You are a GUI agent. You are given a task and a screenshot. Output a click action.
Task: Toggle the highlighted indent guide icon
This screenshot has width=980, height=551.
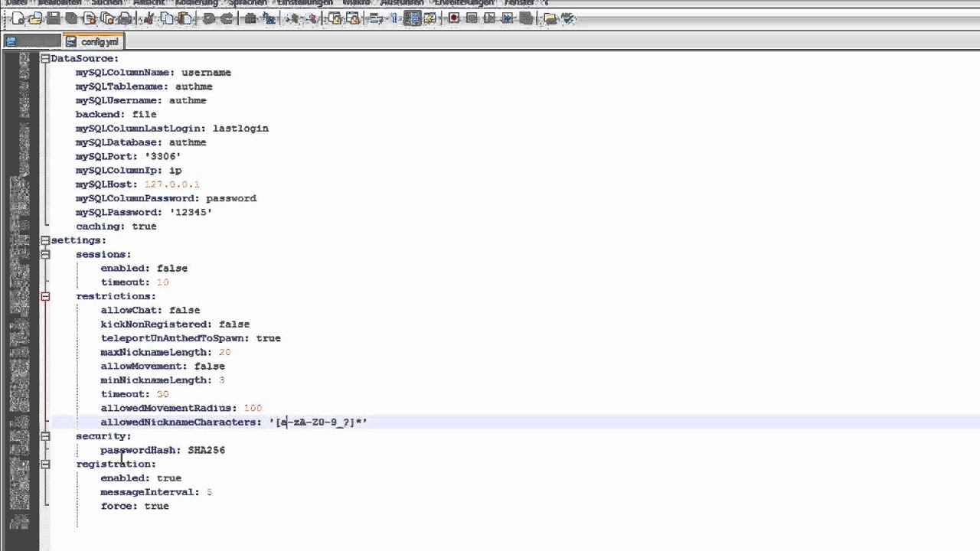click(x=413, y=18)
